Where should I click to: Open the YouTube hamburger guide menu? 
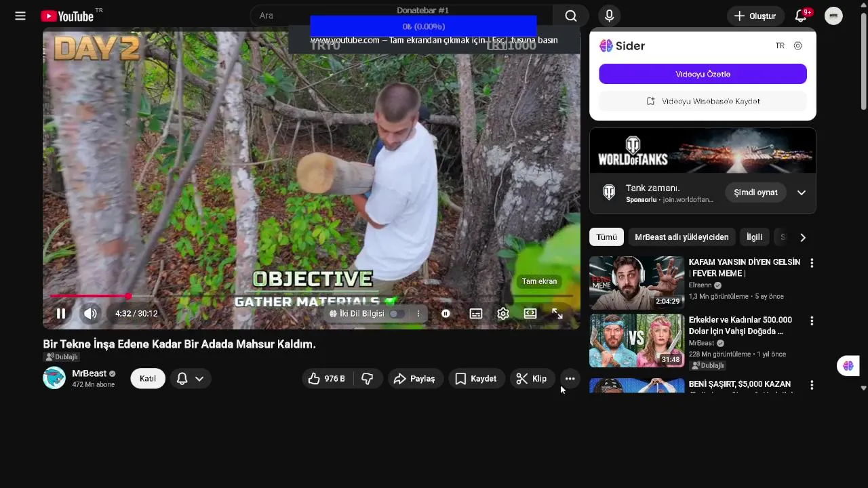pyautogui.click(x=20, y=16)
